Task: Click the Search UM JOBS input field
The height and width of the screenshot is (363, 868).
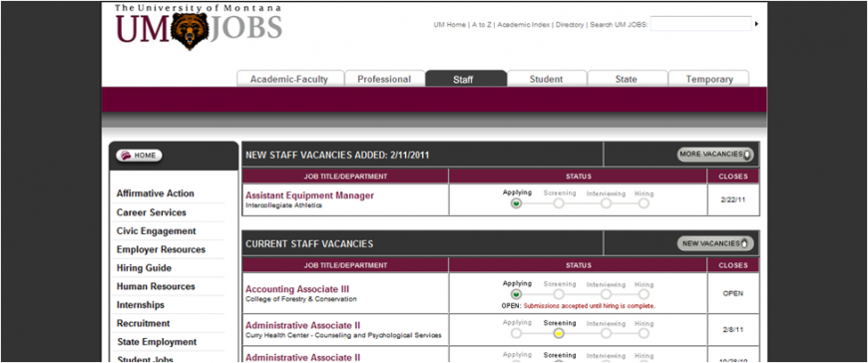Action: click(700, 23)
